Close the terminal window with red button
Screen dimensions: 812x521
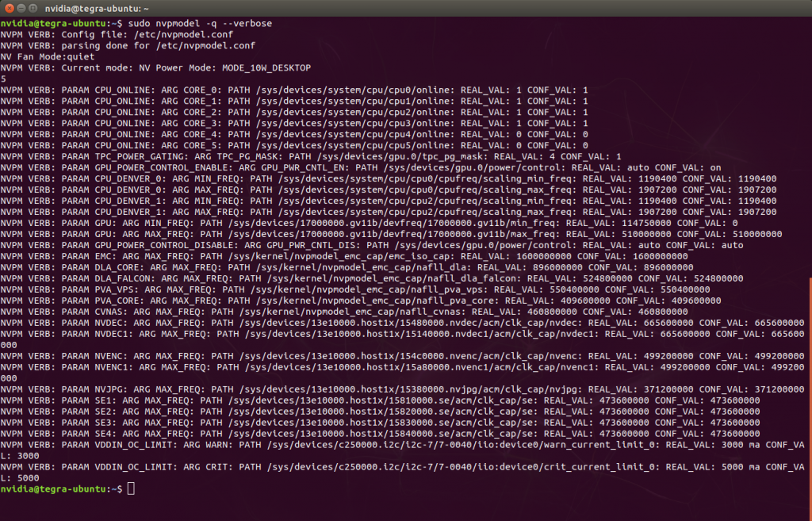click(x=10, y=8)
